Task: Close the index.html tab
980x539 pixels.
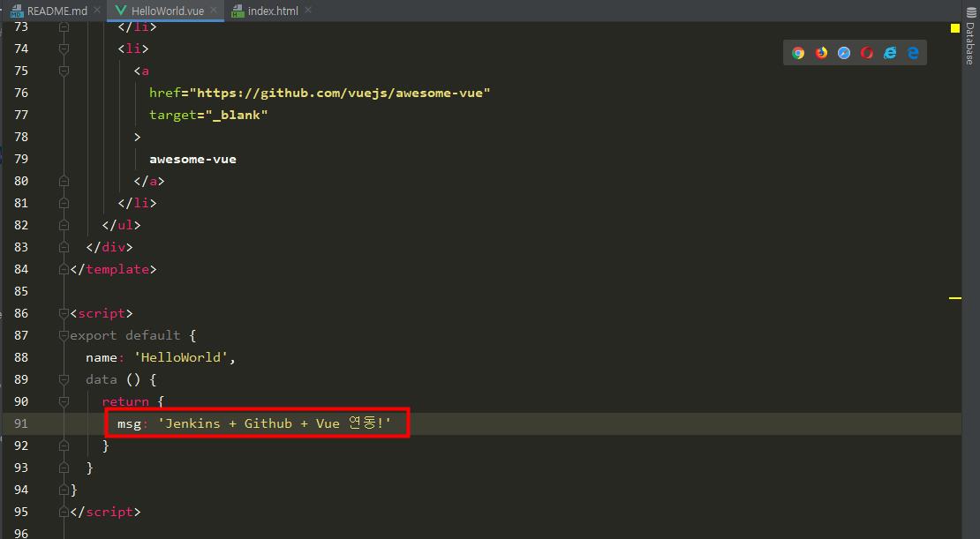Action: [x=308, y=10]
